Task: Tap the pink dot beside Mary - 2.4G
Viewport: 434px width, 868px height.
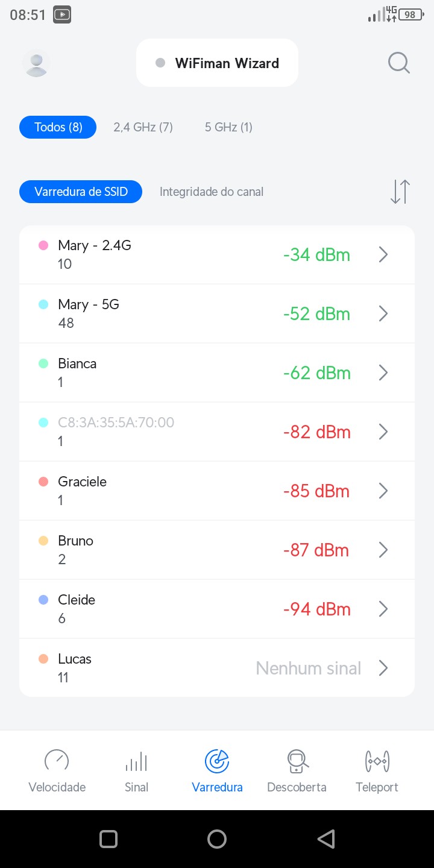Action: (x=43, y=245)
